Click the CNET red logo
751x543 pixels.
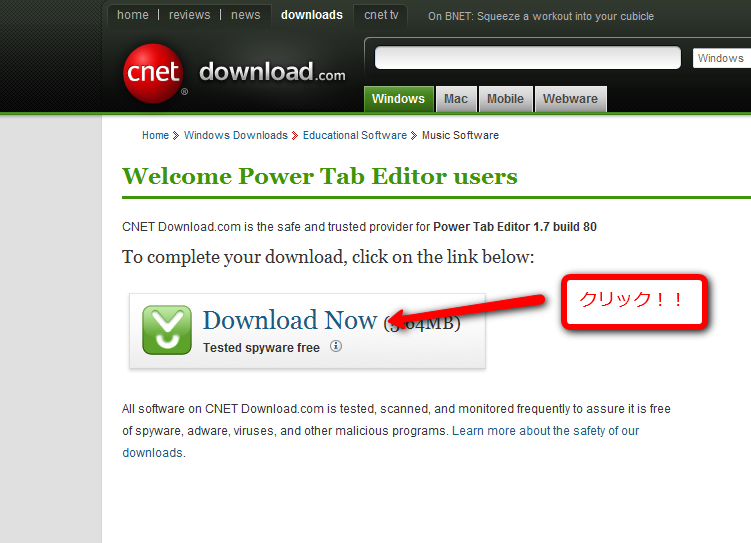pyautogui.click(x=153, y=73)
